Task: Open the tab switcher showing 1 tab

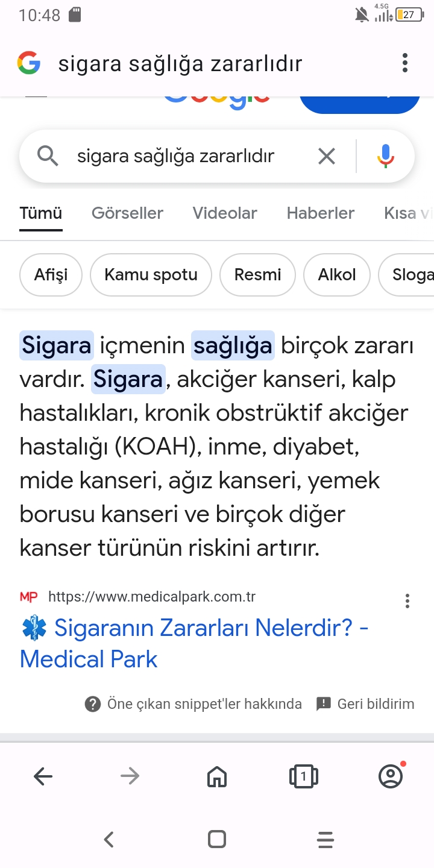Action: click(x=303, y=776)
